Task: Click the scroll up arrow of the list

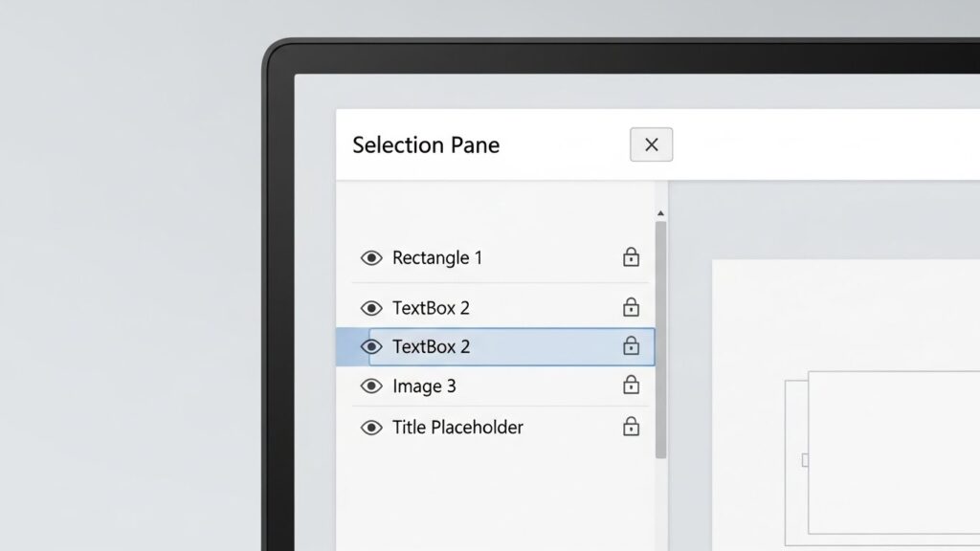Action: click(660, 213)
